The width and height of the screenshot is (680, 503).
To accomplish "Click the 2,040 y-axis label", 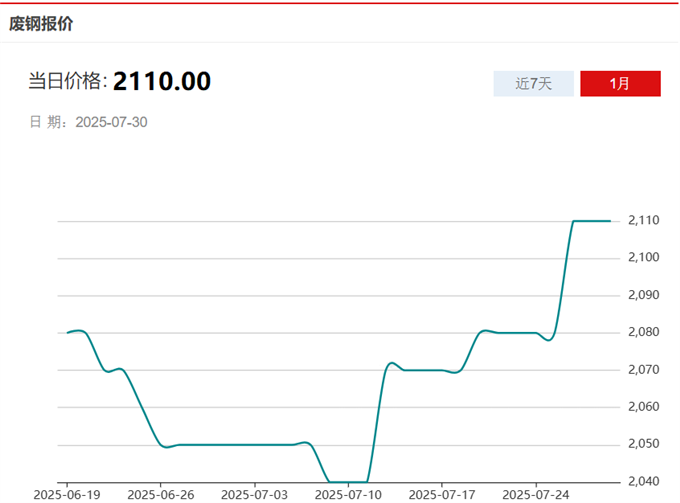I will [x=643, y=481].
